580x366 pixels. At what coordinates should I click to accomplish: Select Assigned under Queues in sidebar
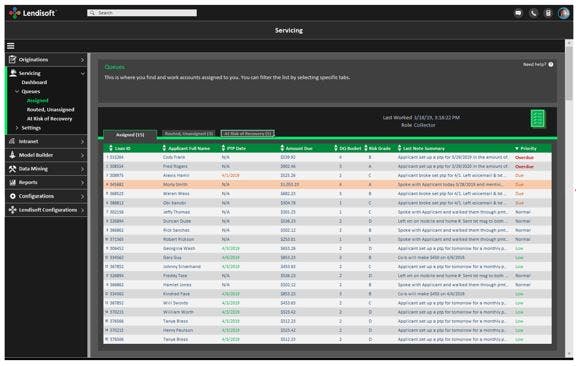(x=37, y=100)
